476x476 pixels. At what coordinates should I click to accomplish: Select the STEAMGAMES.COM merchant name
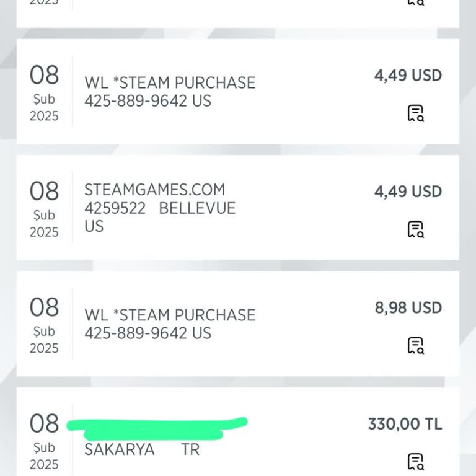[154, 190]
